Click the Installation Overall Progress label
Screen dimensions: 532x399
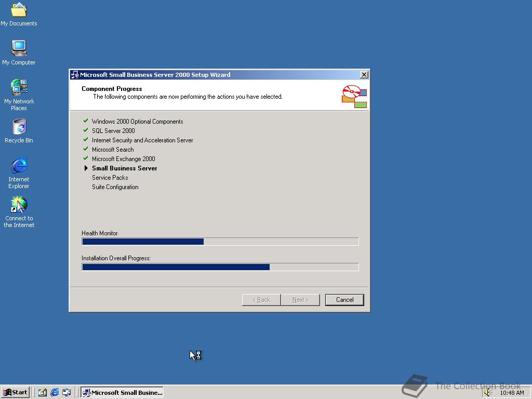pos(116,258)
